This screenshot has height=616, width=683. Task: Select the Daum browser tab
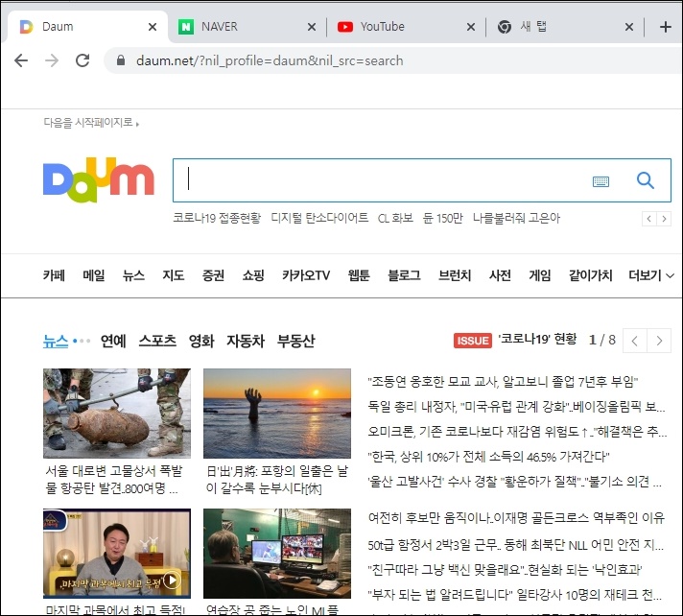coord(85,27)
